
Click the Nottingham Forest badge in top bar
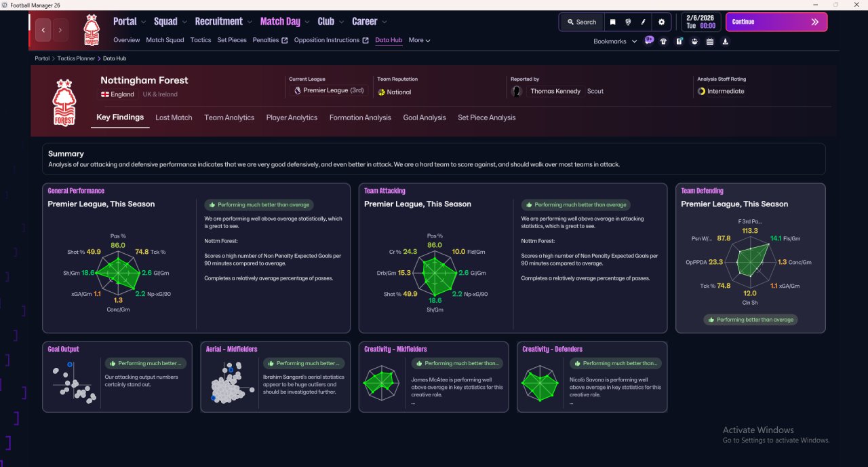coord(91,30)
